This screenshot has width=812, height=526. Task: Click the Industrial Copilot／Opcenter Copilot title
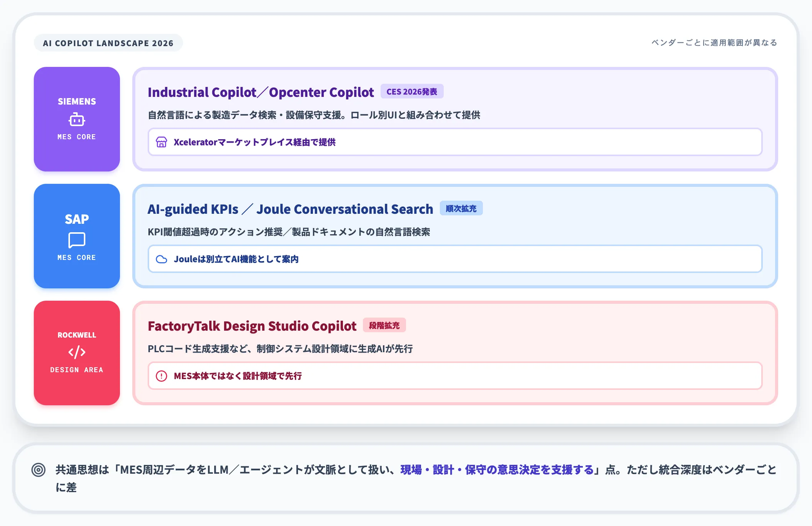pos(261,92)
